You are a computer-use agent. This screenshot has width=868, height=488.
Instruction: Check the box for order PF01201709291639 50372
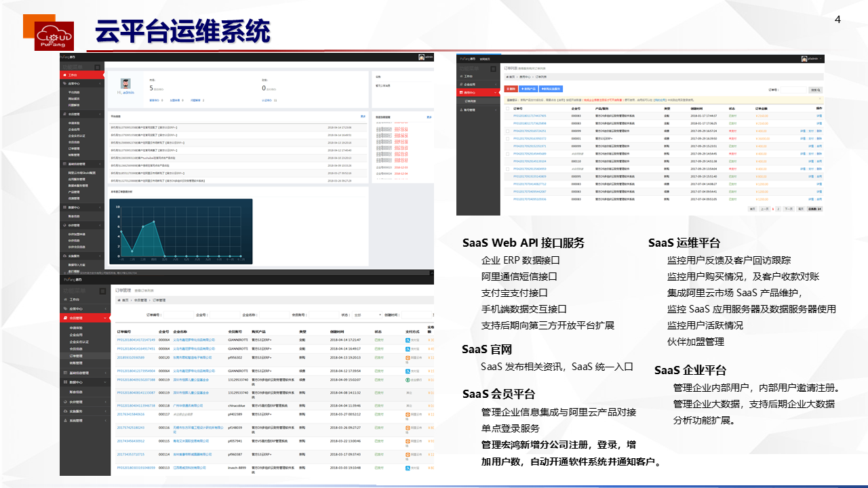tap(509, 138)
